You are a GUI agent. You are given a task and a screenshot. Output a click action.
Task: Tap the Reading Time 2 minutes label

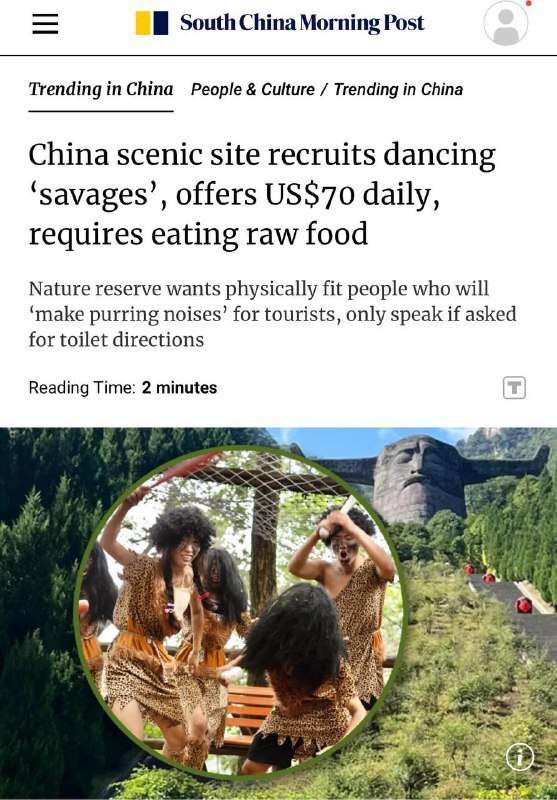pos(123,388)
